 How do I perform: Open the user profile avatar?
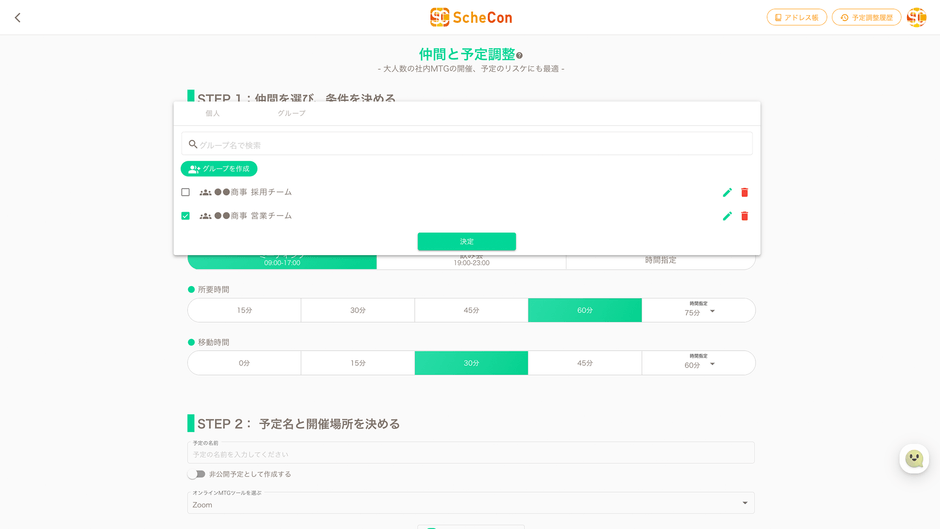click(x=916, y=18)
